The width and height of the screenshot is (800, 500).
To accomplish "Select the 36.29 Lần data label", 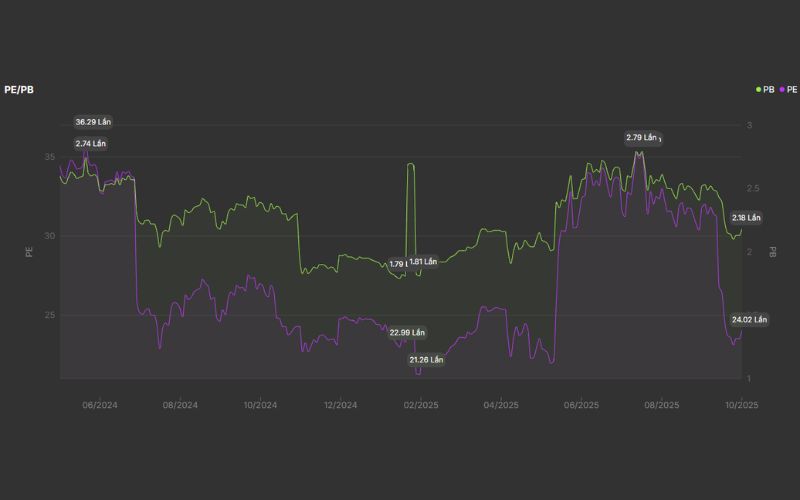I will (93, 122).
